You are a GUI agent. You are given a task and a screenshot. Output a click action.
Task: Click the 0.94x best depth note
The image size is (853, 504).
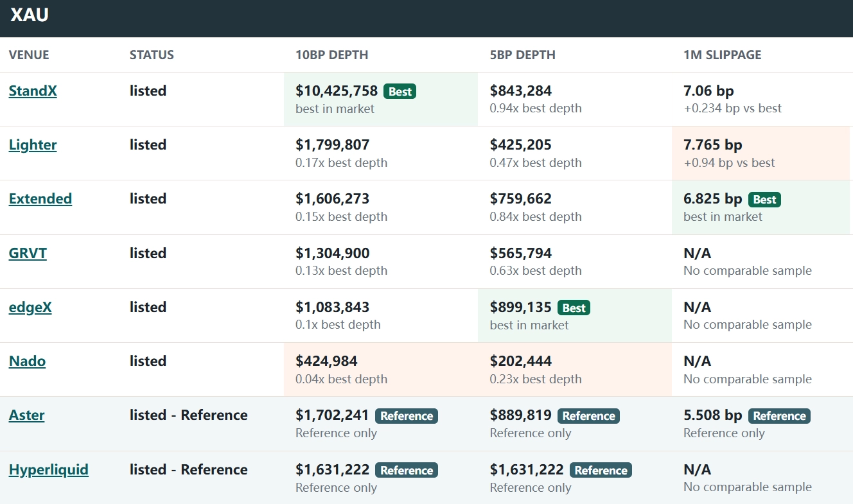tap(536, 109)
